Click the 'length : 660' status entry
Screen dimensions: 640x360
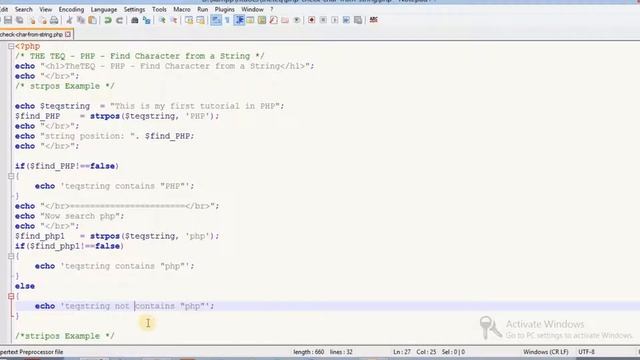pos(308,352)
